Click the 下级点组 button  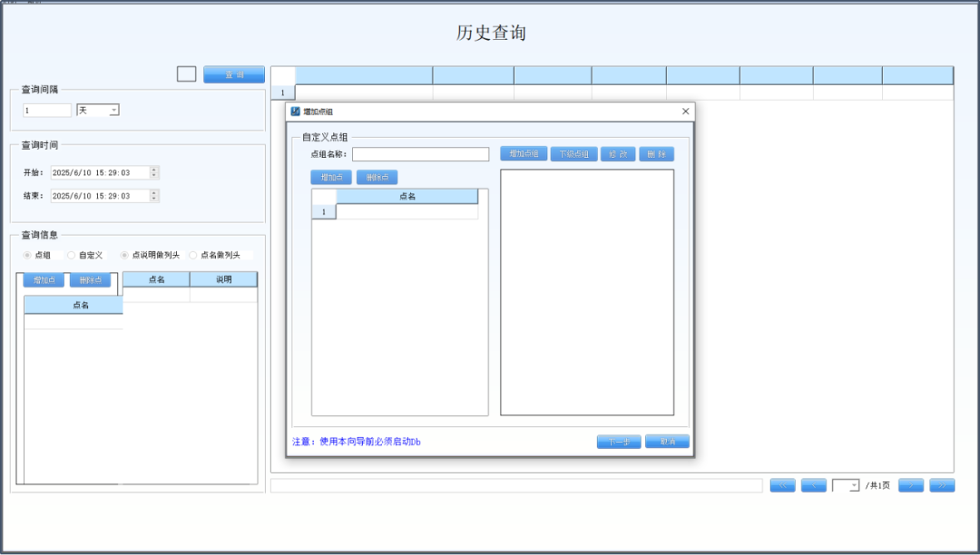click(x=573, y=153)
